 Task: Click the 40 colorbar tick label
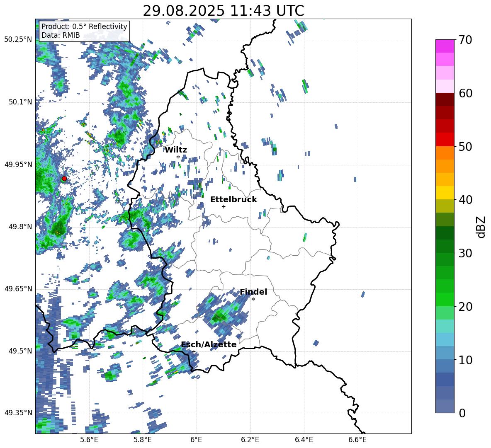point(465,200)
